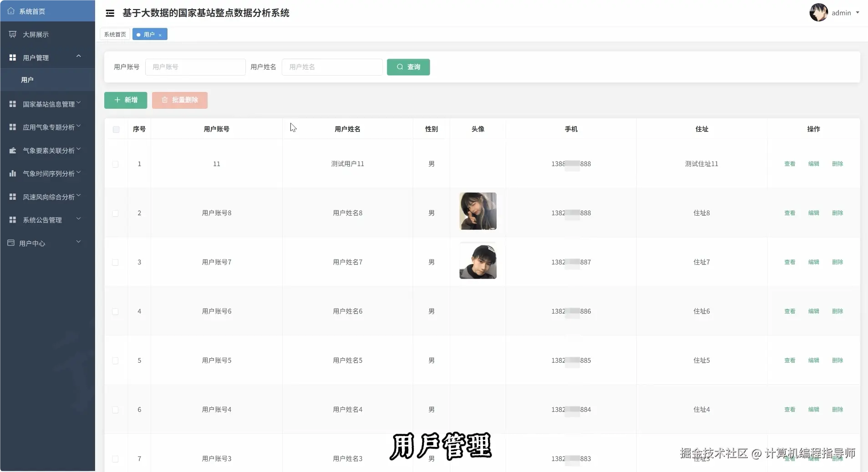
Task: Click the 用户姓名4 name cell
Action: [x=348, y=410]
